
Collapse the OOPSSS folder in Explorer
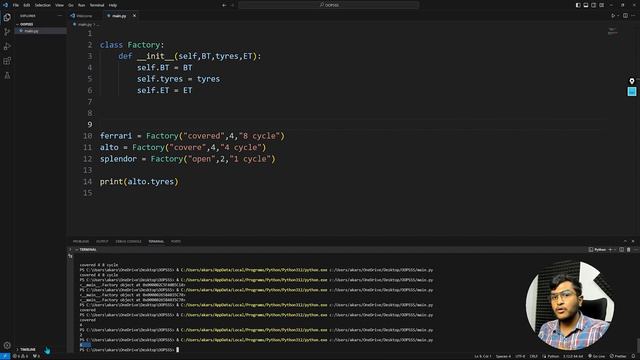27,24
